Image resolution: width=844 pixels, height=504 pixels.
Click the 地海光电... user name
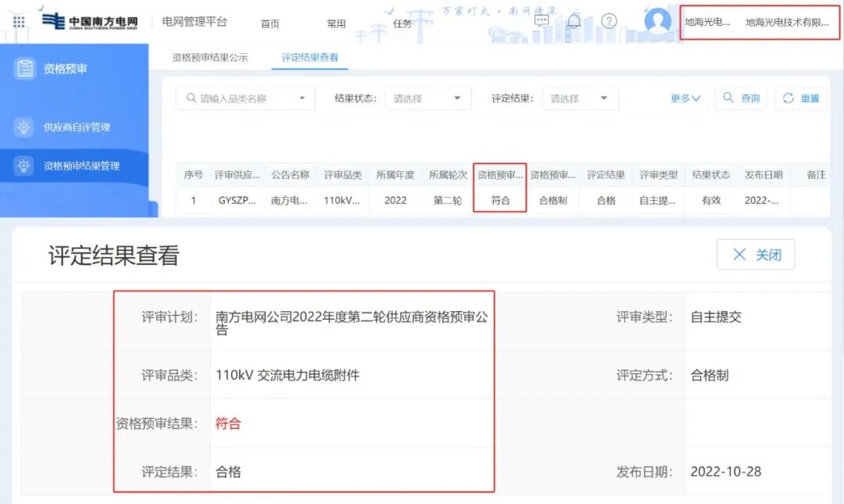click(x=707, y=22)
